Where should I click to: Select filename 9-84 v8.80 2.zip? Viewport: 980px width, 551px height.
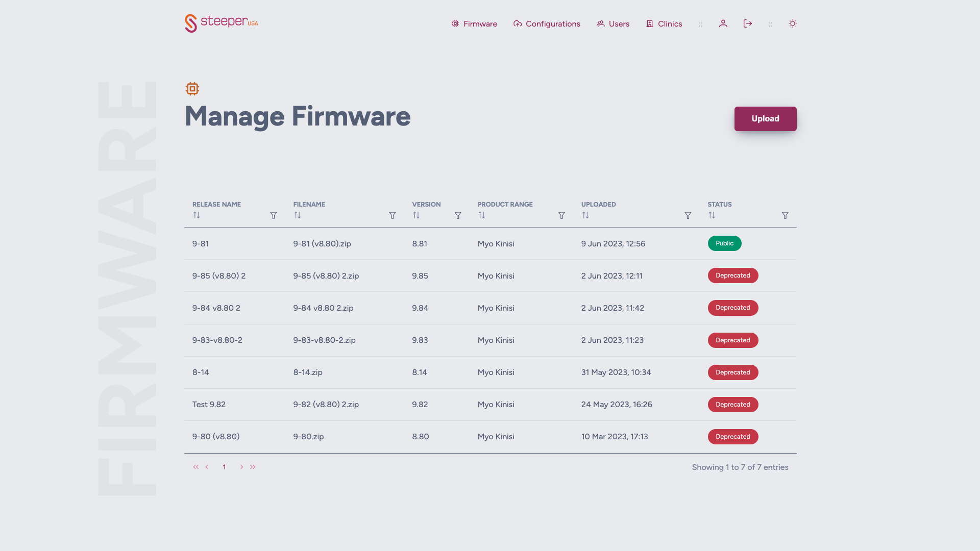tap(323, 308)
